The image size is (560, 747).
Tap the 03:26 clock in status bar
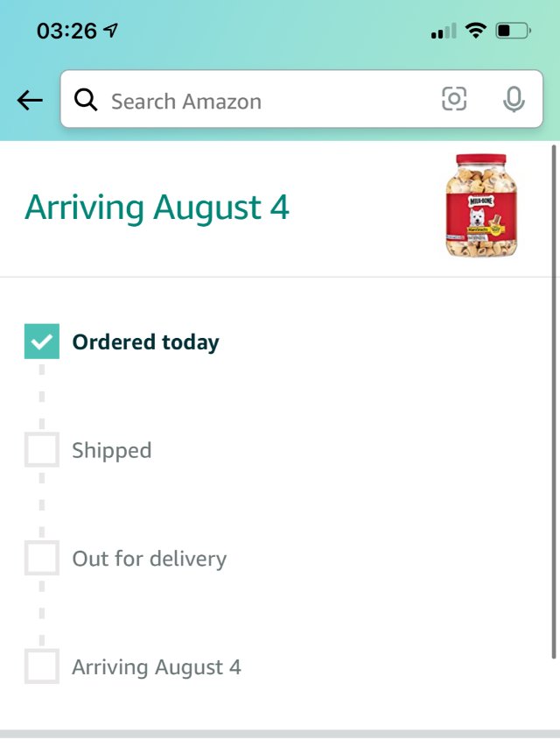tap(66, 31)
